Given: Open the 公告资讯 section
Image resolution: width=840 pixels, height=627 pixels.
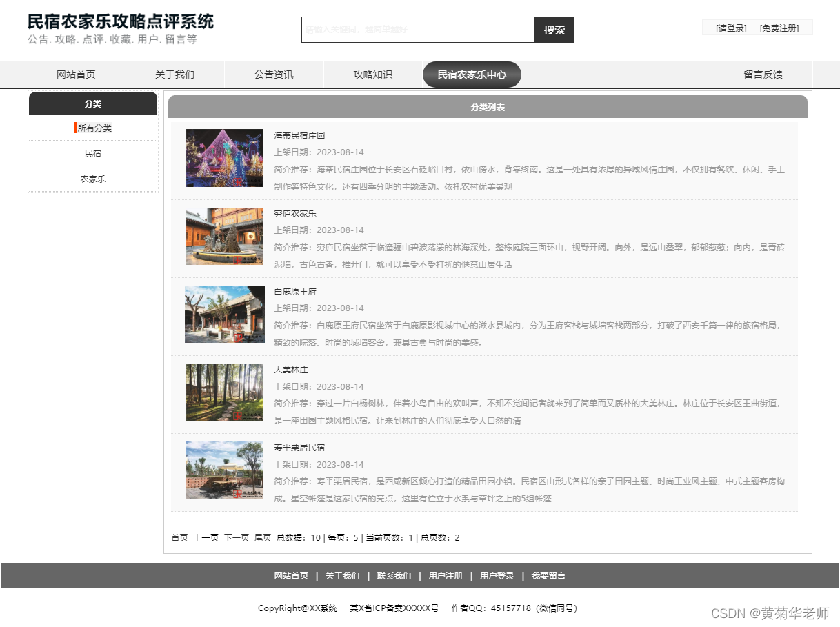Looking at the screenshot, I should coord(273,74).
